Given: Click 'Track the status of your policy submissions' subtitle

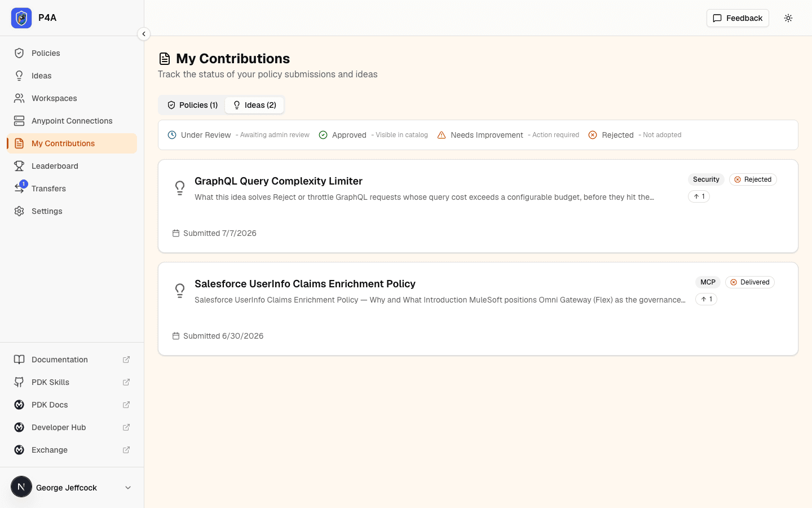Looking at the screenshot, I should click(268, 75).
